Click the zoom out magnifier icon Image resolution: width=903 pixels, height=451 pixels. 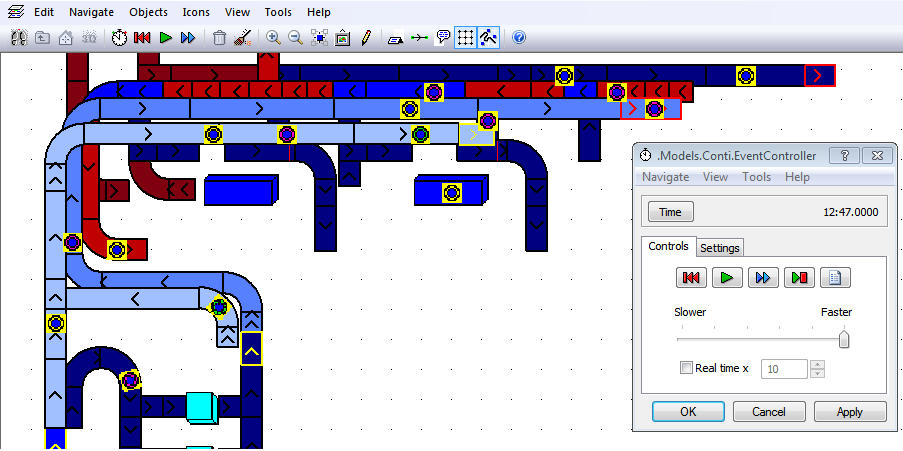click(x=296, y=38)
